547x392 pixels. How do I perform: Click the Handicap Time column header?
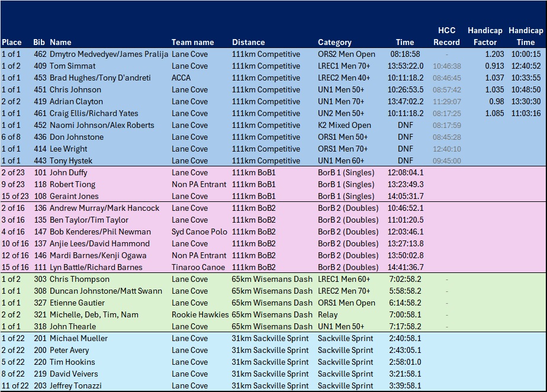pos(525,36)
